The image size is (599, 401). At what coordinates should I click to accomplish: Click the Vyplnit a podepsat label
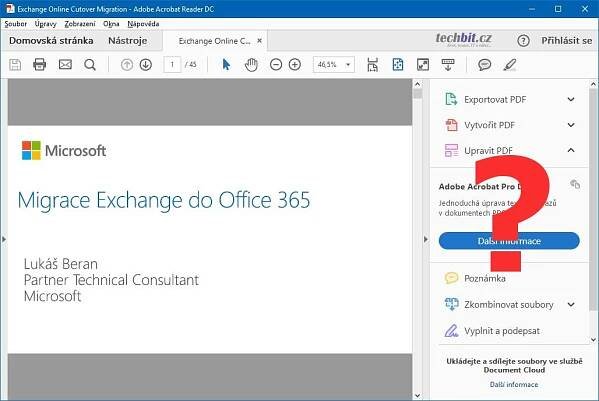point(502,331)
